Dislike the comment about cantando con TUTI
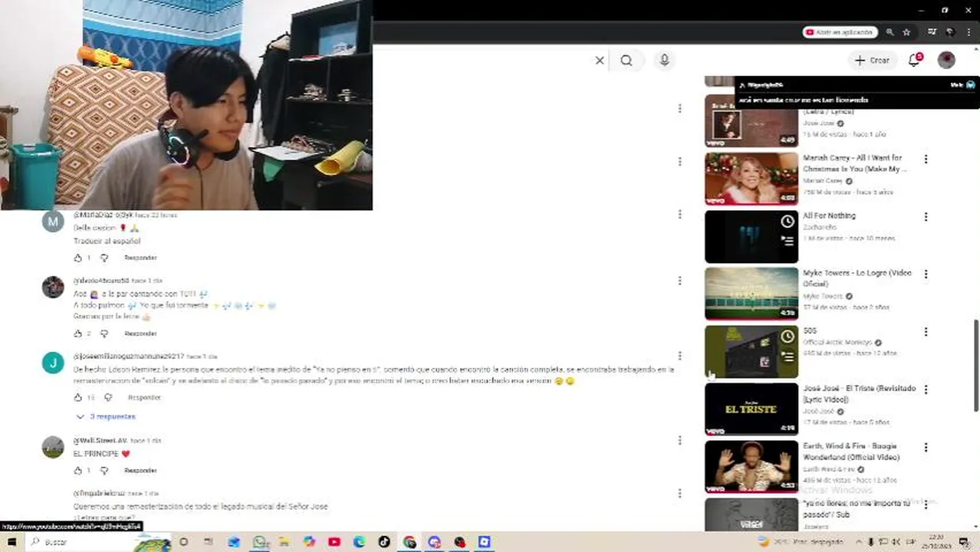The width and height of the screenshot is (980, 552). click(x=105, y=333)
